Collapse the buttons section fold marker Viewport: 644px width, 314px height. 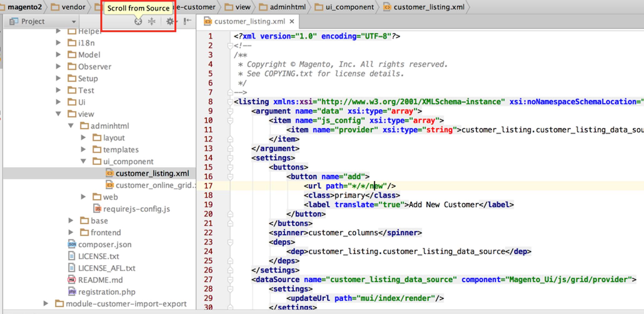point(230,167)
